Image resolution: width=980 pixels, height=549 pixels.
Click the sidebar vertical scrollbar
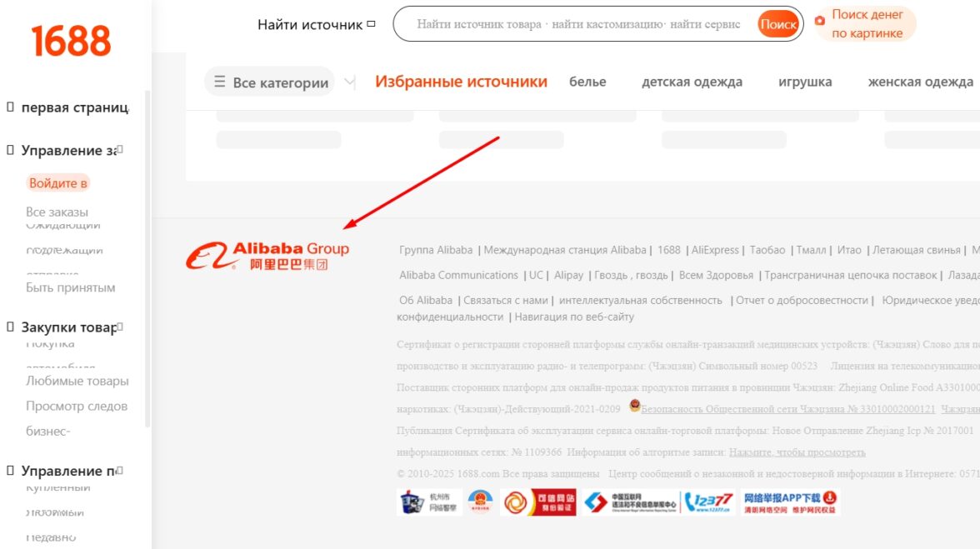(147, 258)
